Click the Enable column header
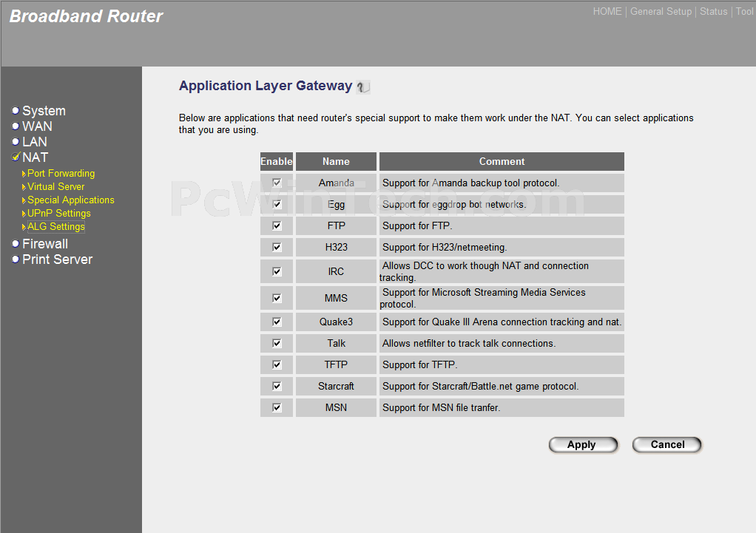Viewport: 756px width, 533px height. [277, 161]
